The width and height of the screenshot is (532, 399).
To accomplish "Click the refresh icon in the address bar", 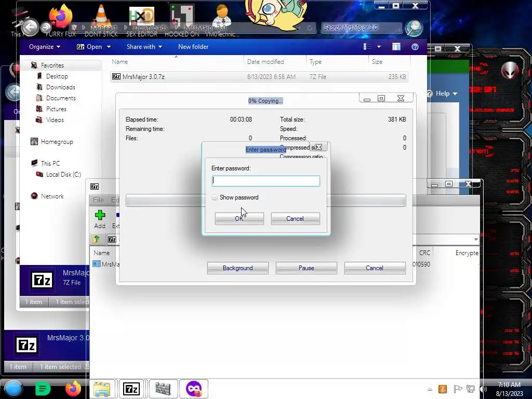I will click(310, 28).
